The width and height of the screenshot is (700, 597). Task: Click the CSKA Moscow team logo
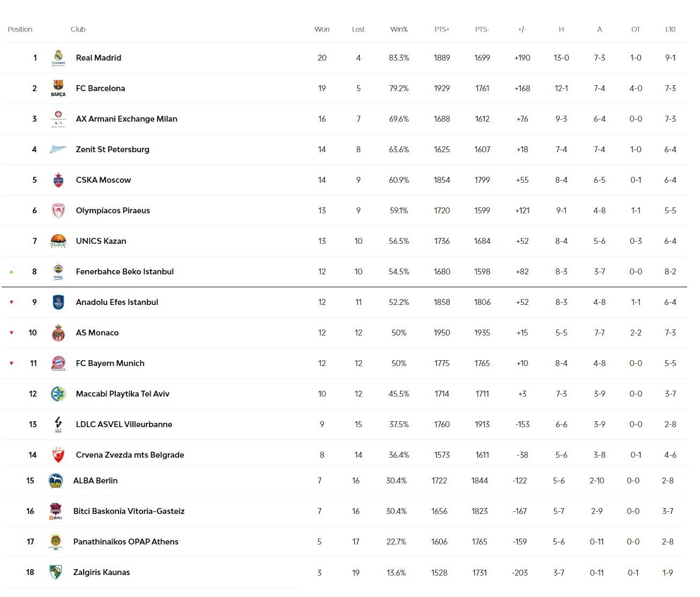pyautogui.click(x=58, y=180)
